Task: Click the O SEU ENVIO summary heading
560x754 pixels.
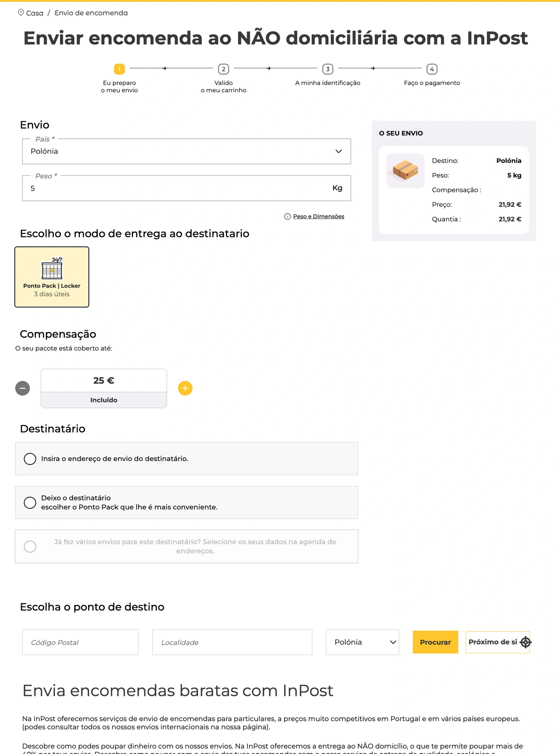Action: [x=401, y=133]
